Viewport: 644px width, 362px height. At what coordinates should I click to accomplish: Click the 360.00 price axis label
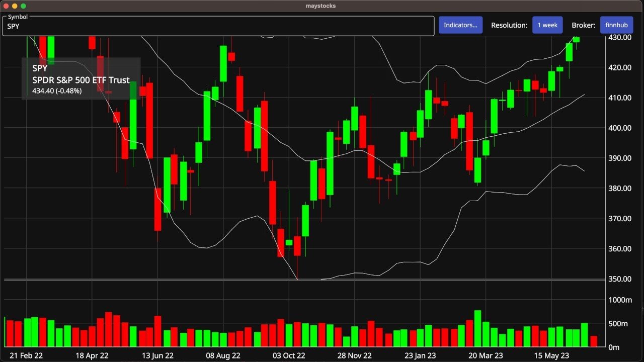[x=619, y=248]
